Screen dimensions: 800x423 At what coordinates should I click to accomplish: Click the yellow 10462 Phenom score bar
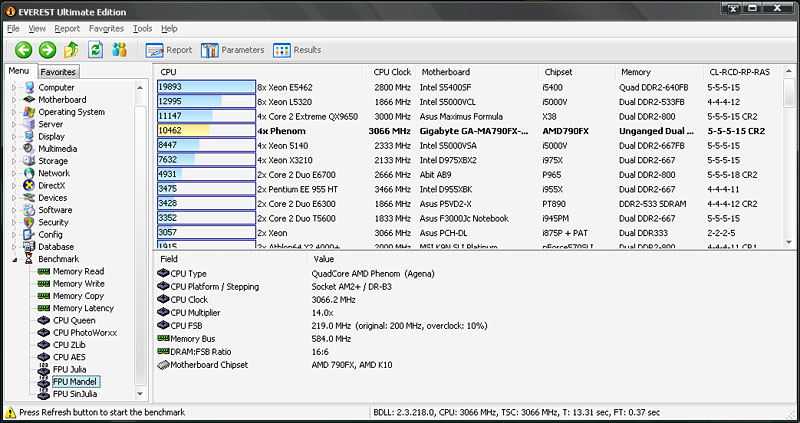click(206, 131)
